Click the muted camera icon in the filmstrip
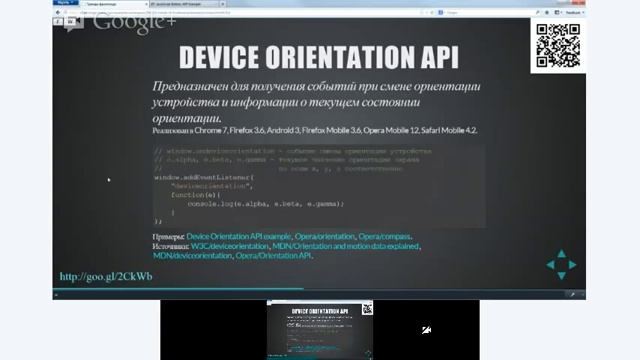The image size is (640, 360). point(427,330)
